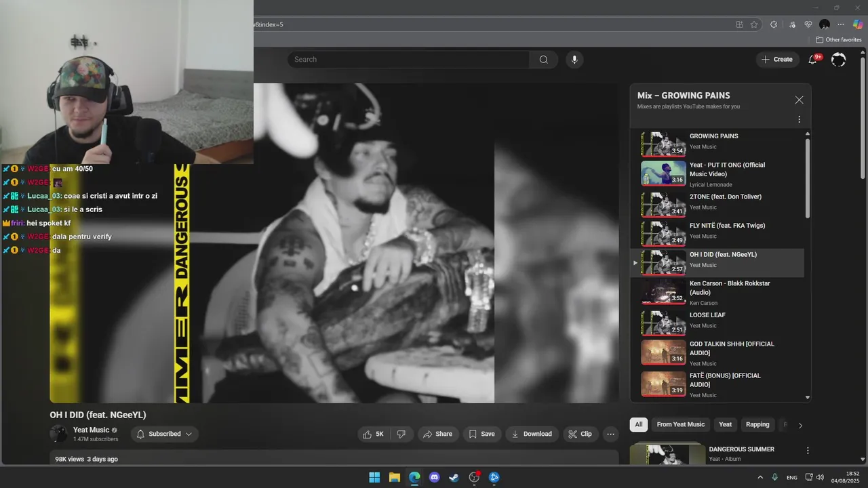868x488 pixels.
Task: Show hidden system tray icons
Action: [759, 478]
